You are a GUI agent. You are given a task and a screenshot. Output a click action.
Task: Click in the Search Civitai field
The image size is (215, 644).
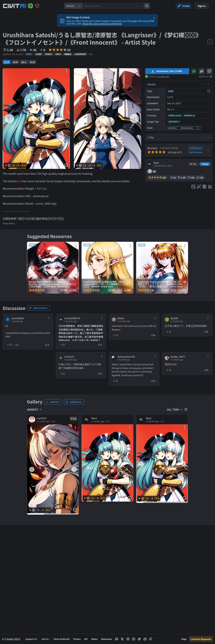pyautogui.click(x=111, y=6)
